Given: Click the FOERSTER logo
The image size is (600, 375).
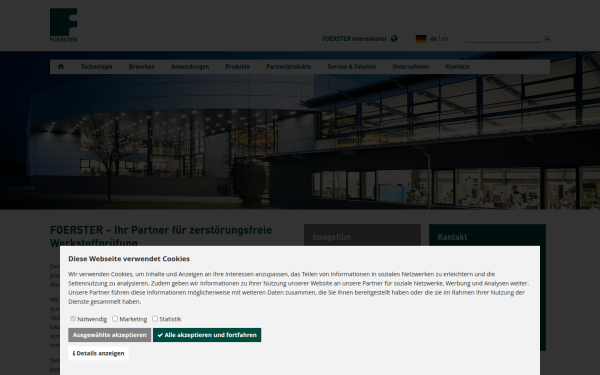Looking at the screenshot, I should click(x=64, y=25).
